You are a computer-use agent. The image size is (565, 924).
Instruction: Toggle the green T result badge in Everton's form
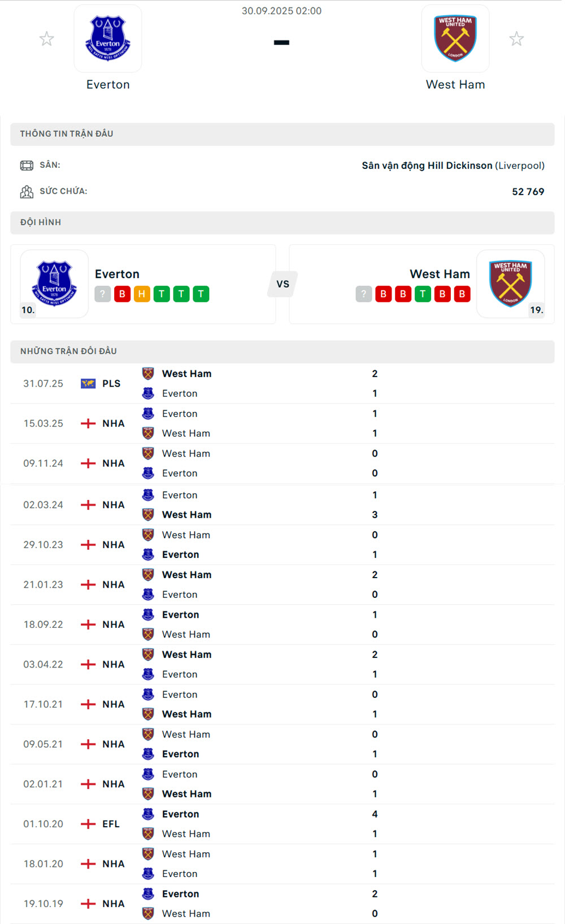[x=161, y=294]
